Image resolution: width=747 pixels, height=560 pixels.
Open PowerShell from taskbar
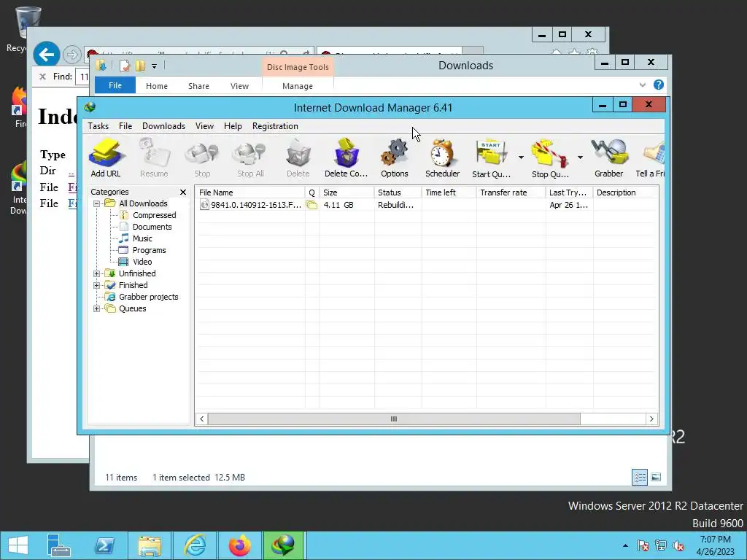104,545
